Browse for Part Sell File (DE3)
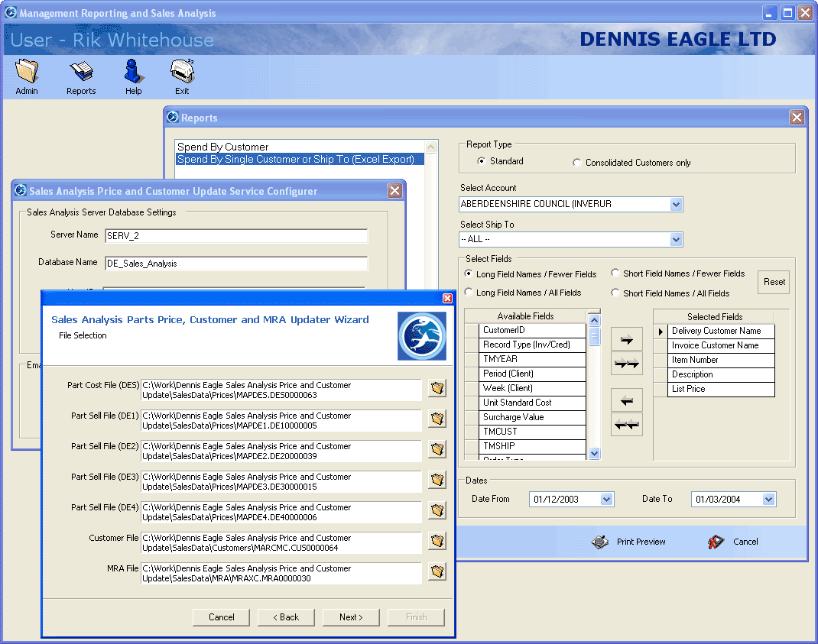Screen dimensions: 818x644 437,480
